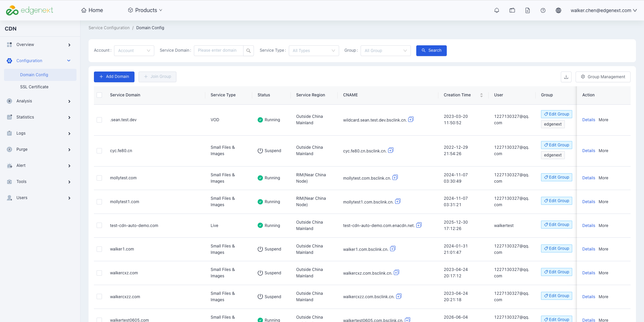Open the notifications bell icon

pos(497,10)
